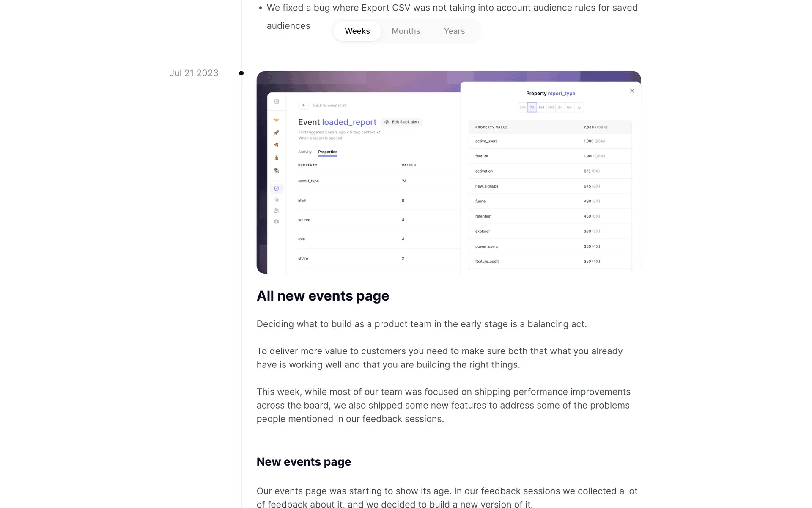Click the Jul 21 2023 timeline dot

click(241, 73)
